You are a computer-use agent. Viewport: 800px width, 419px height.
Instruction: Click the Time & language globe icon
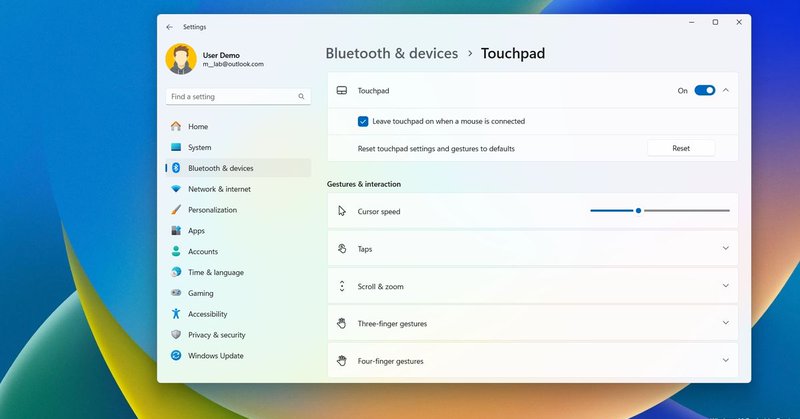[176, 272]
